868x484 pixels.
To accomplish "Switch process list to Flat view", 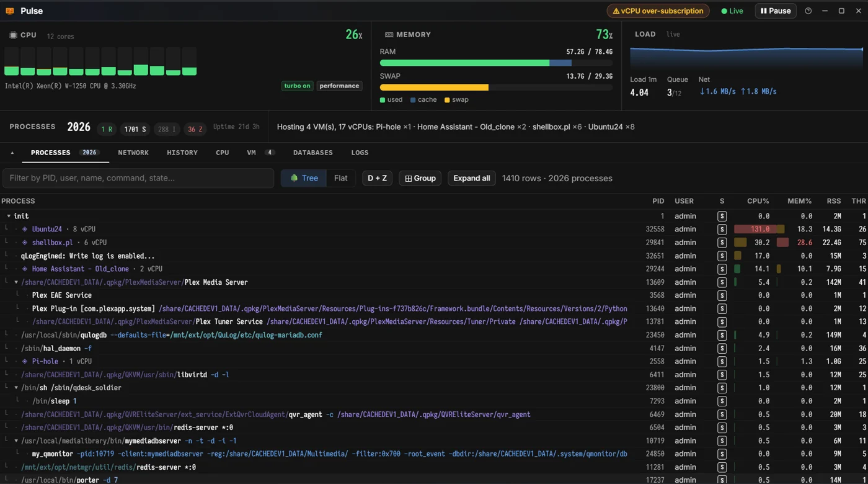I will click(341, 178).
